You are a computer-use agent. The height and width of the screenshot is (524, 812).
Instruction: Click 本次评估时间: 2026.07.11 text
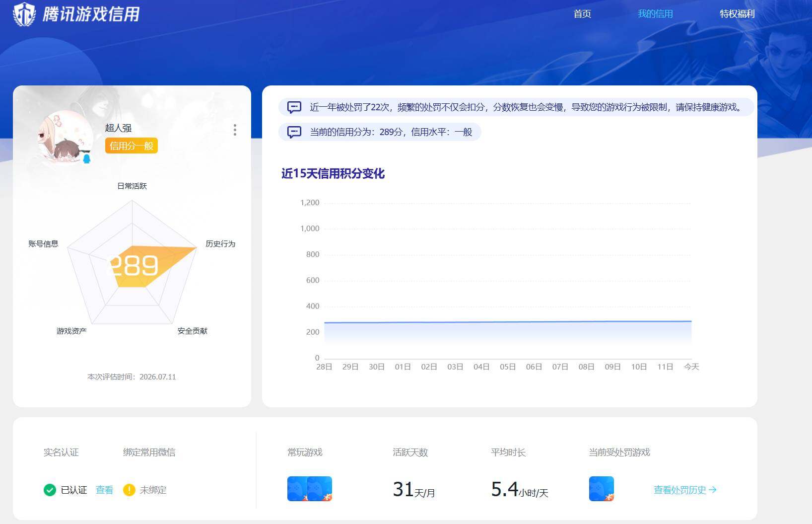coord(132,377)
